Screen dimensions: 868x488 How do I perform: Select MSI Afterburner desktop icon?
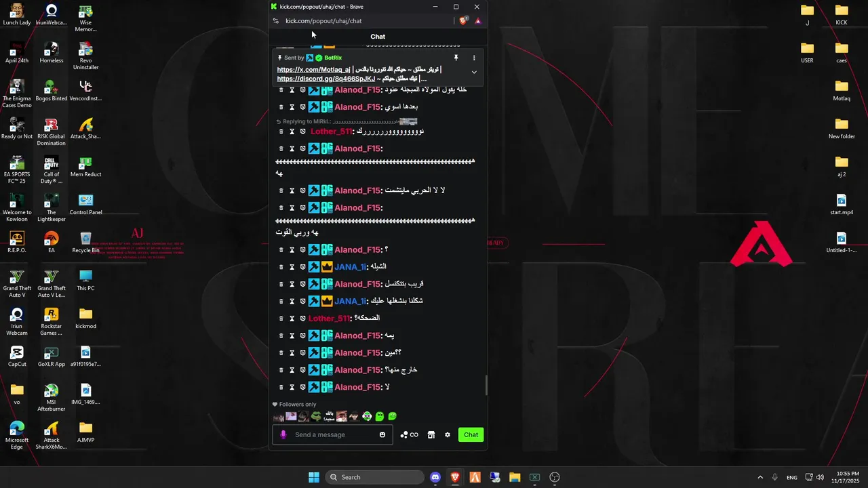[52, 398]
